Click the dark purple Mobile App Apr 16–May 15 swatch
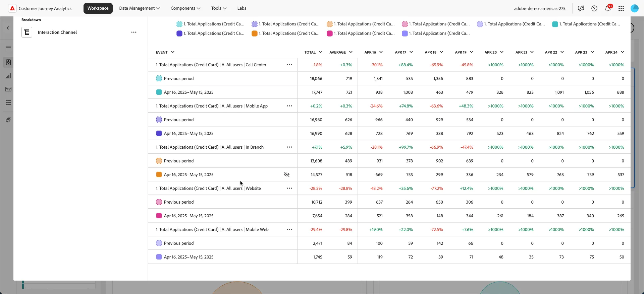The image size is (644, 294). pyautogui.click(x=159, y=133)
